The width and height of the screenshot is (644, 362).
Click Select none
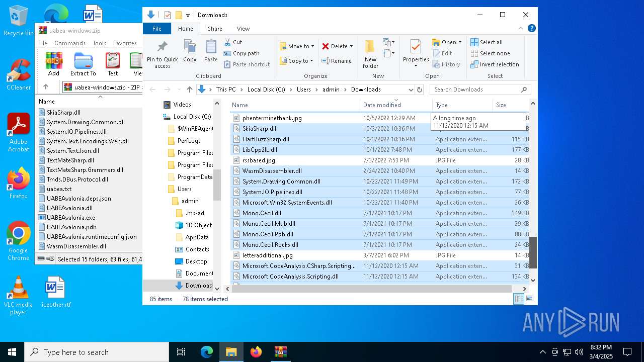490,53
